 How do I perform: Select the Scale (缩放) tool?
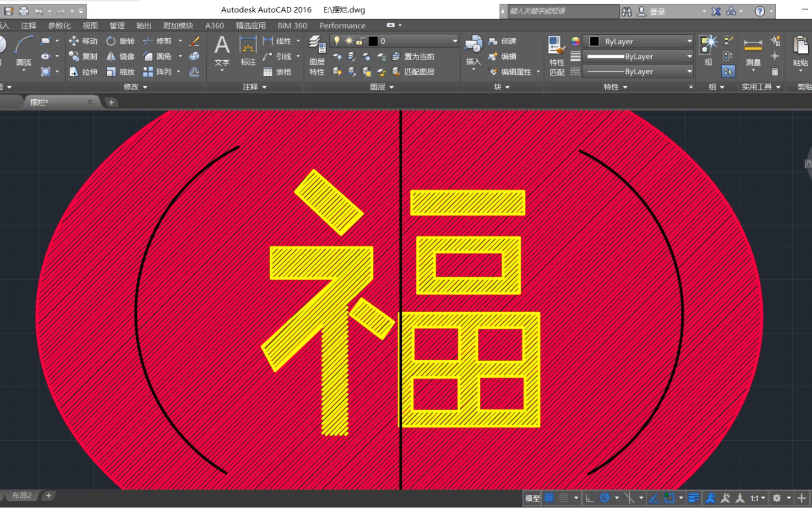click(x=120, y=72)
